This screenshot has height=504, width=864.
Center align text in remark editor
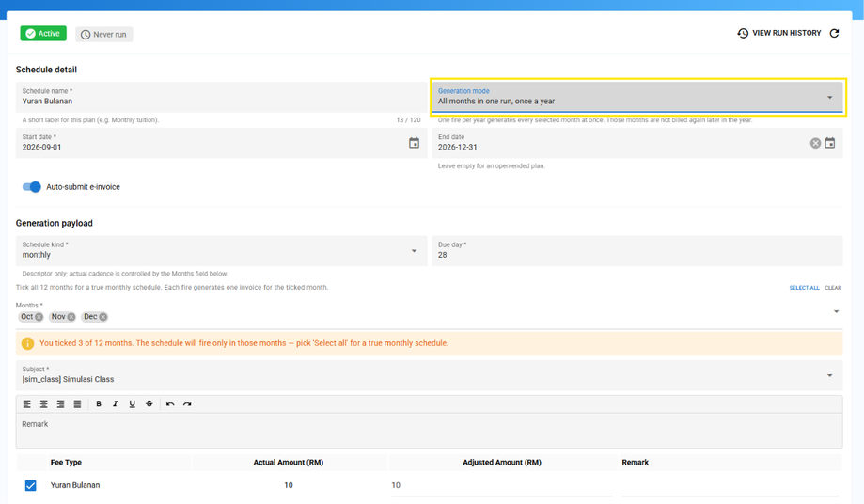click(x=43, y=403)
